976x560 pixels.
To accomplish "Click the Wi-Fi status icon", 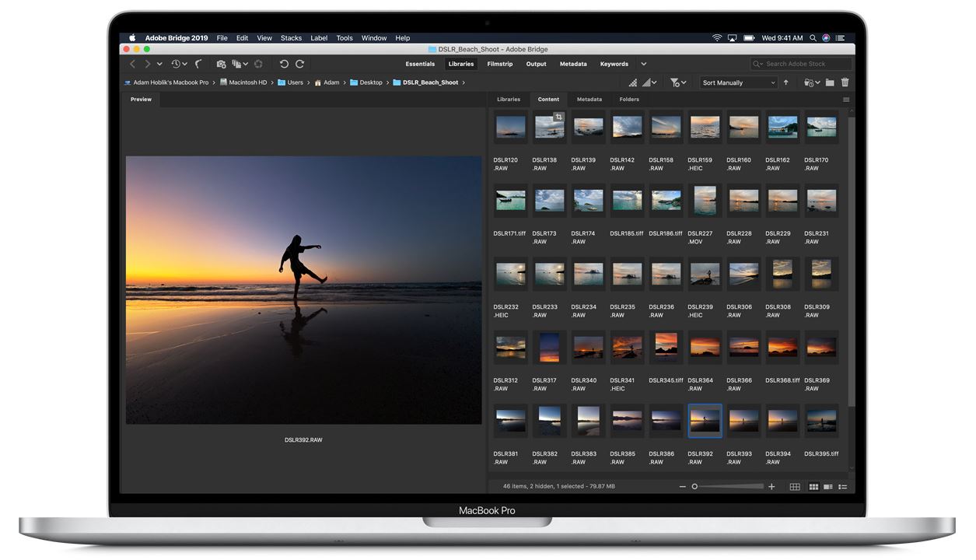I will click(x=716, y=38).
